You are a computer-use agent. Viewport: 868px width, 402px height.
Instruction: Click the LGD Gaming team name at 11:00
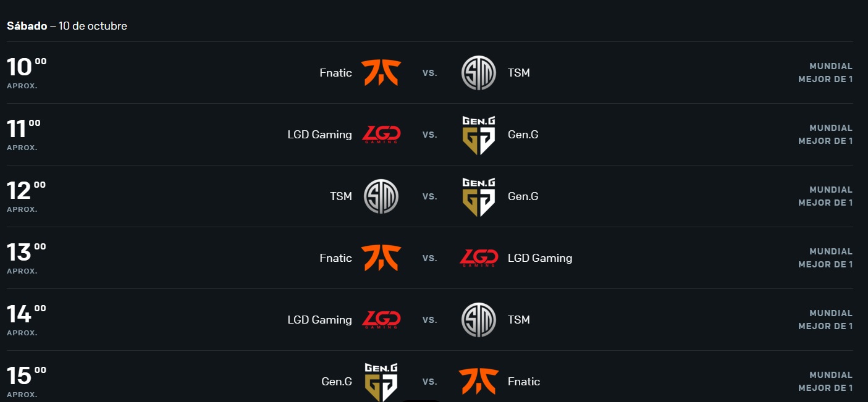pyautogui.click(x=320, y=135)
